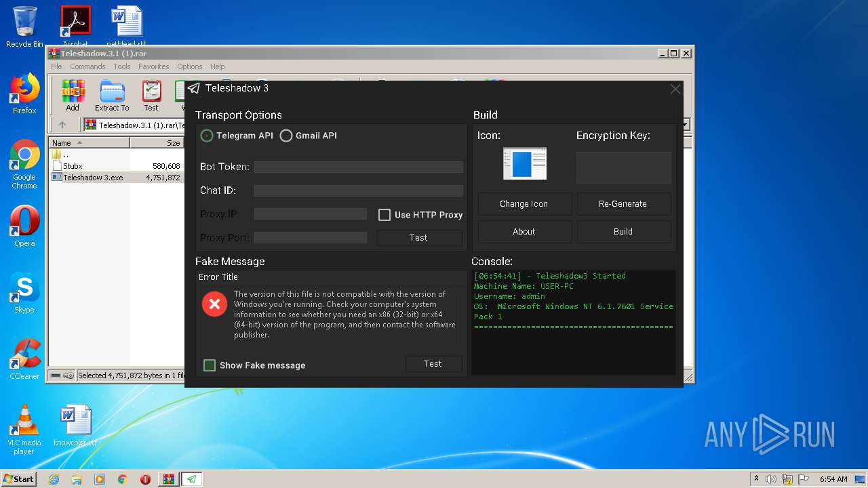The height and width of the screenshot is (488, 868).
Task: Switch to Teleshadow taskbar button
Action: click(192, 479)
